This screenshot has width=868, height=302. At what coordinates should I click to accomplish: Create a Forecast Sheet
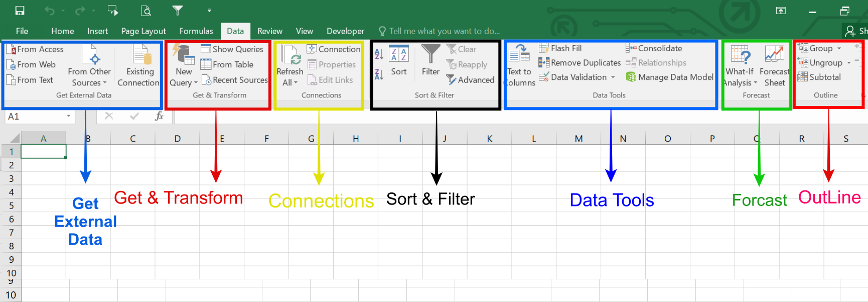click(x=775, y=65)
